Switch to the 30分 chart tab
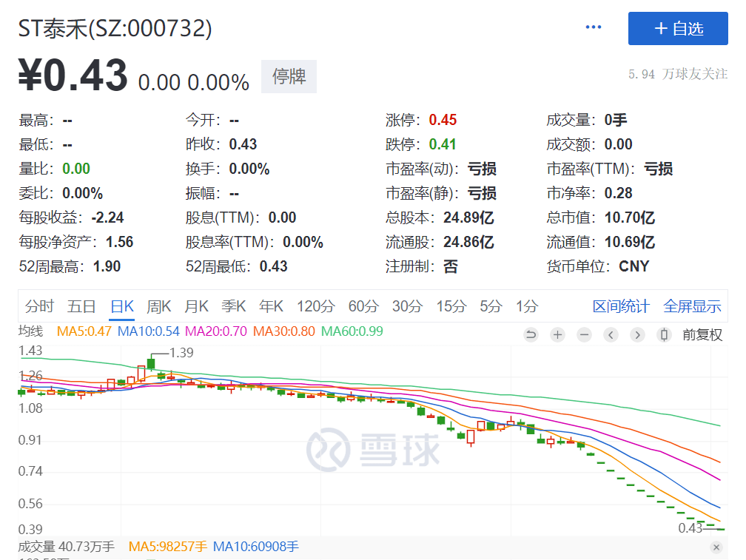 click(407, 306)
